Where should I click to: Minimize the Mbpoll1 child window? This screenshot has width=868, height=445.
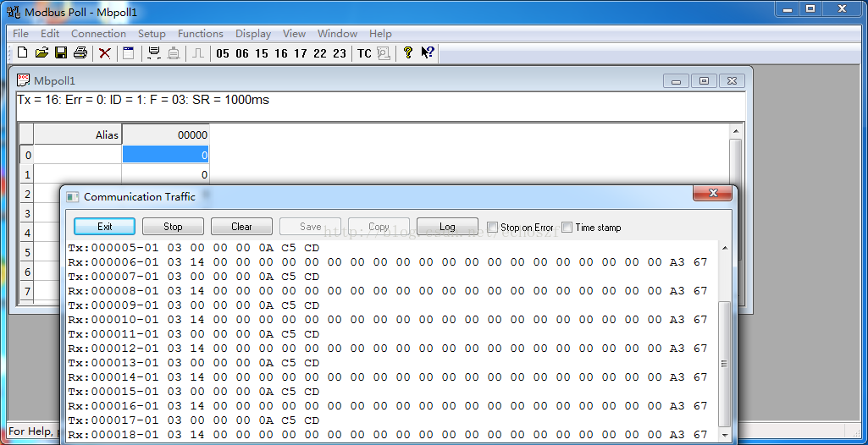[x=676, y=80]
